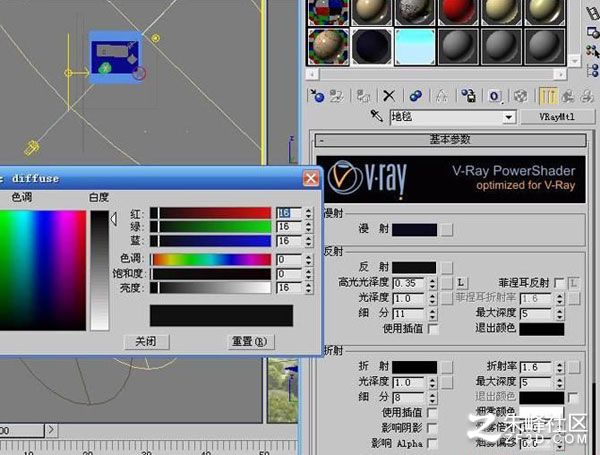Click the Select by Material side icon
600x455 pixels.
[592, 51]
